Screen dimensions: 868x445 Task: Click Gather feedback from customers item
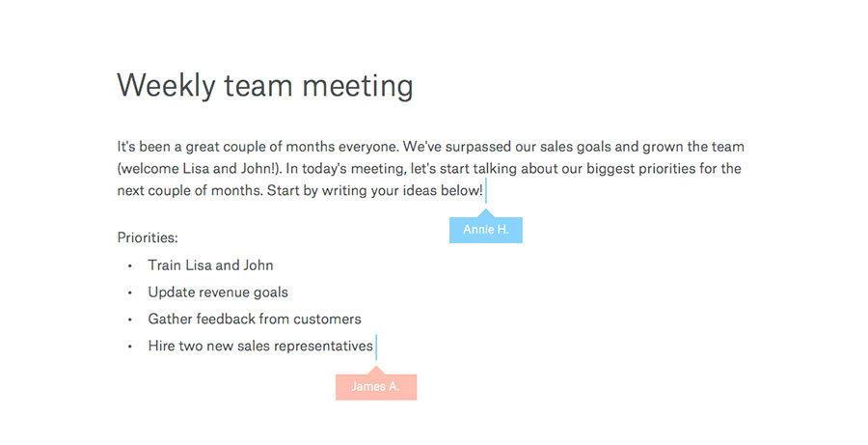point(255,320)
